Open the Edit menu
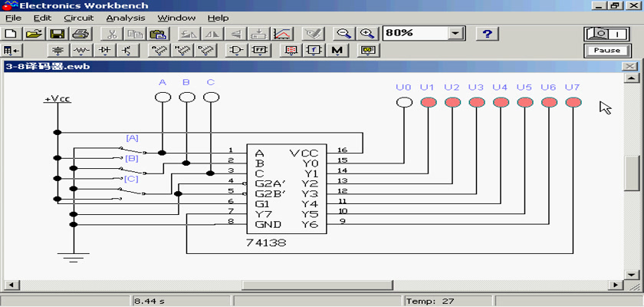The width and height of the screenshot is (644, 307). (42, 18)
